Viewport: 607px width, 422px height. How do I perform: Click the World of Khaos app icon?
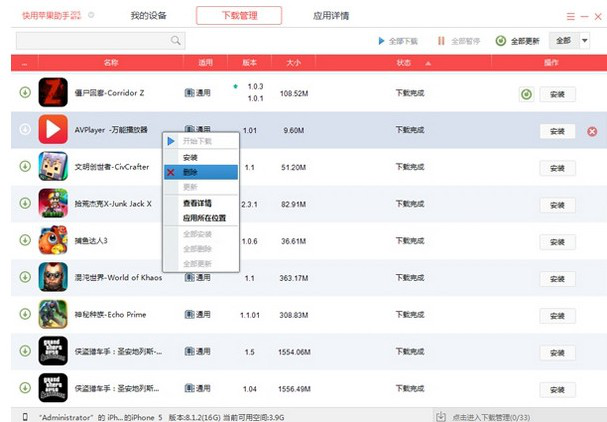point(53,277)
